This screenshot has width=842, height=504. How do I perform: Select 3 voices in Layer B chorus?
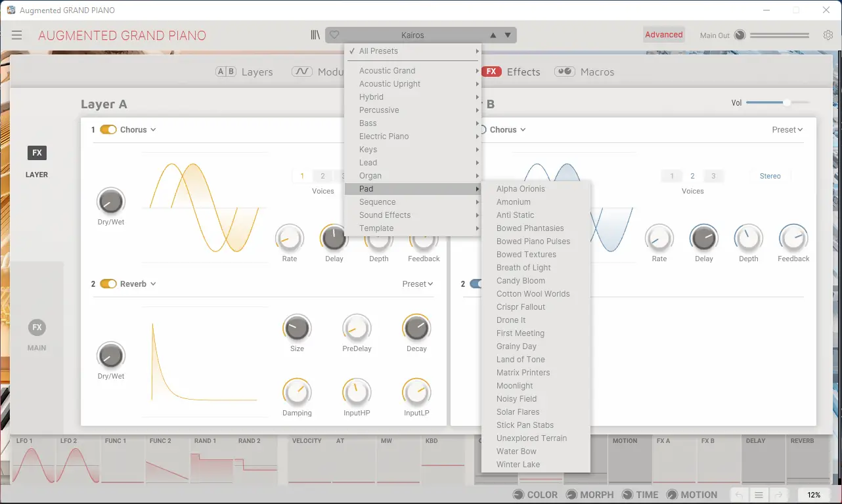pyautogui.click(x=713, y=176)
